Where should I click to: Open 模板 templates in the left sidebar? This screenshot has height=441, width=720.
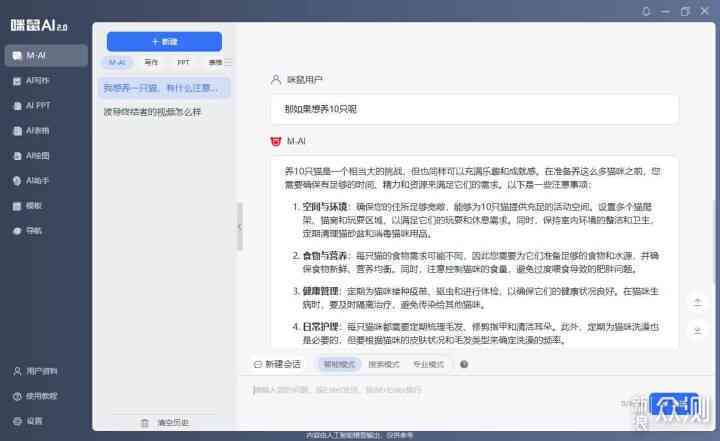[28, 206]
